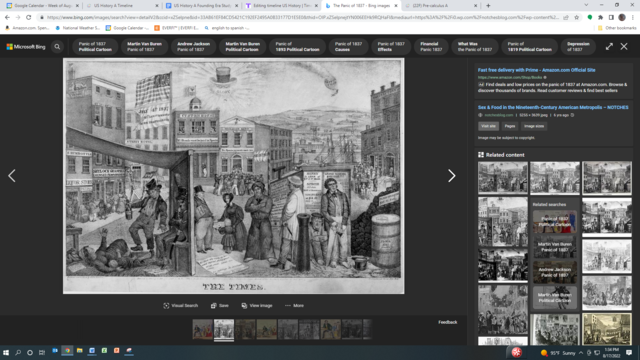
Task: Switch to US History A Timeline tab
Action: 121,6
